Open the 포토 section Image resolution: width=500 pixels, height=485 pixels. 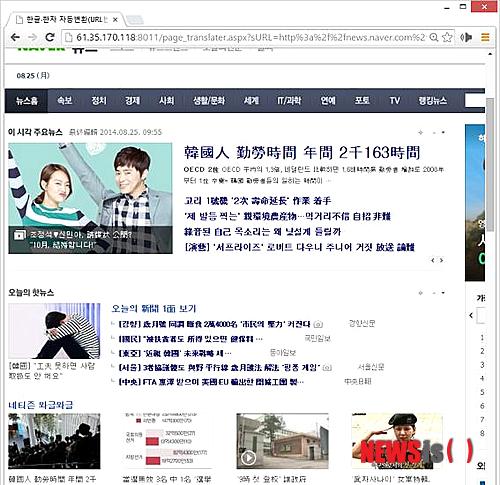(362, 101)
